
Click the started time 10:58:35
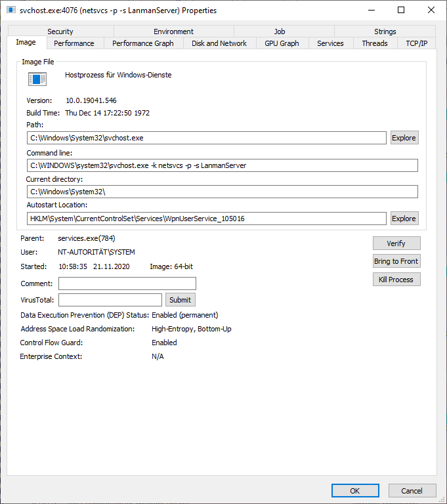click(x=73, y=267)
